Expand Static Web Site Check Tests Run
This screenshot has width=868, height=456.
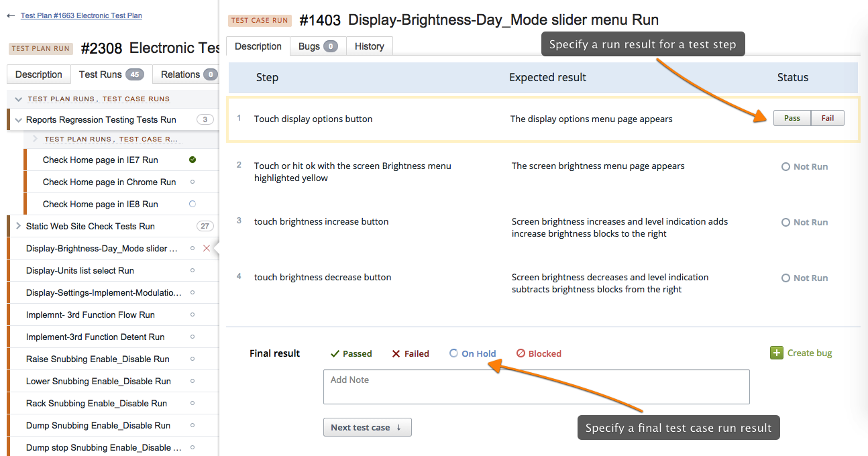point(18,226)
